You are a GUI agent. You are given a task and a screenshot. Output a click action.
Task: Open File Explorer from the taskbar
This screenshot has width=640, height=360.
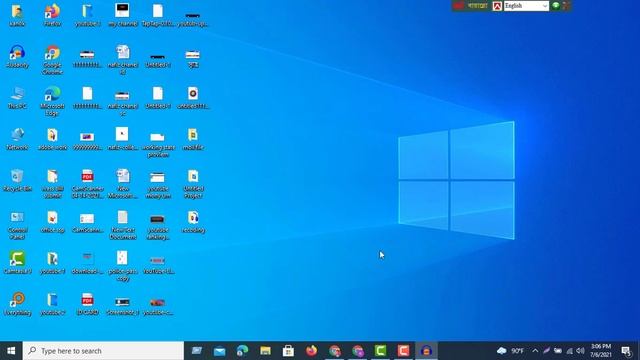pyautogui.click(x=265, y=351)
